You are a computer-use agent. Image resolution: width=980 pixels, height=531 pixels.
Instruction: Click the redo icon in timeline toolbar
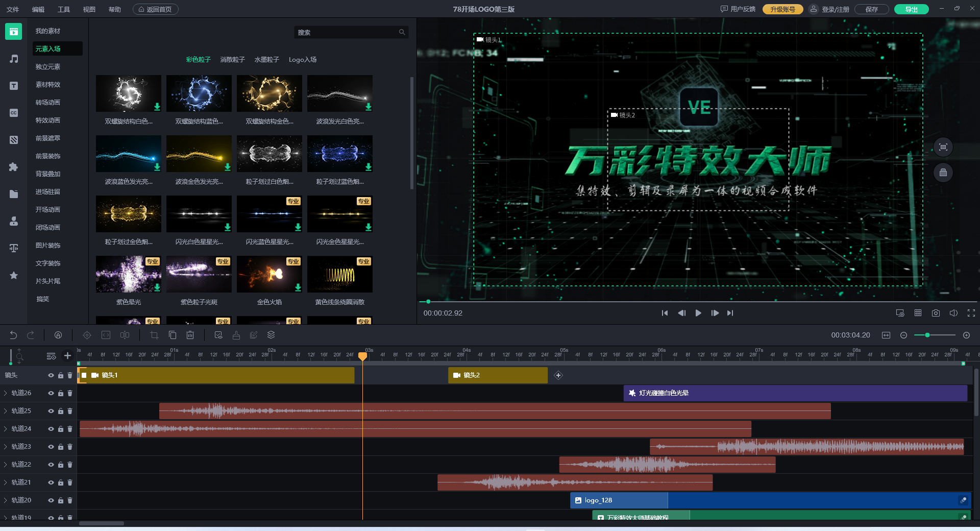pyautogui.click(x=31, y=335)
